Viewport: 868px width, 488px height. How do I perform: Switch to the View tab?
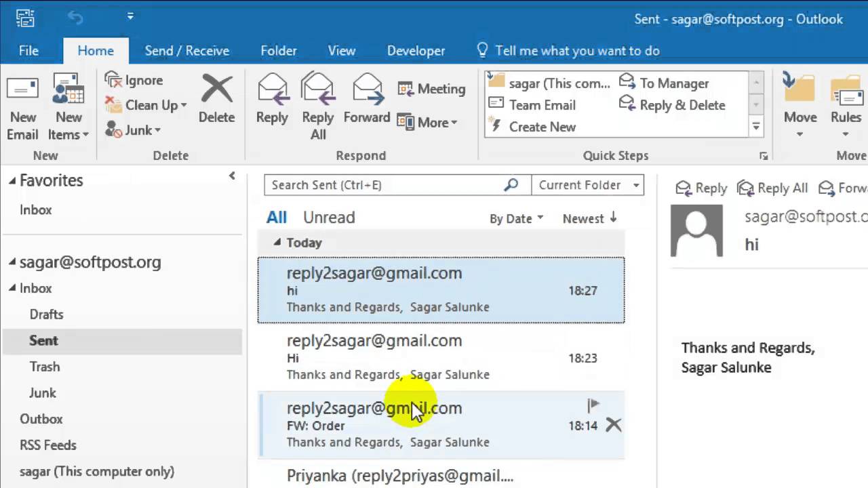(x=342, y=51)
